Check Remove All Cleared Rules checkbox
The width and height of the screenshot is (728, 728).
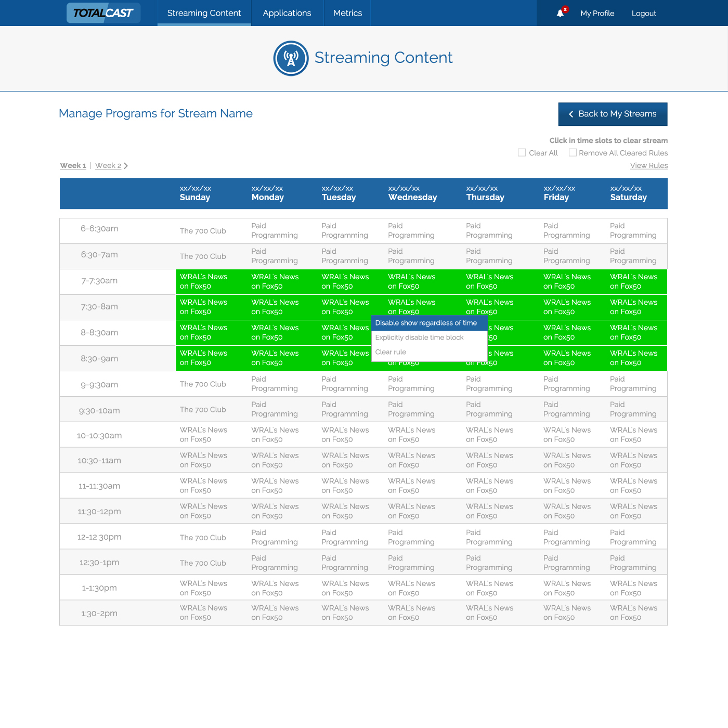click(573, 152)
